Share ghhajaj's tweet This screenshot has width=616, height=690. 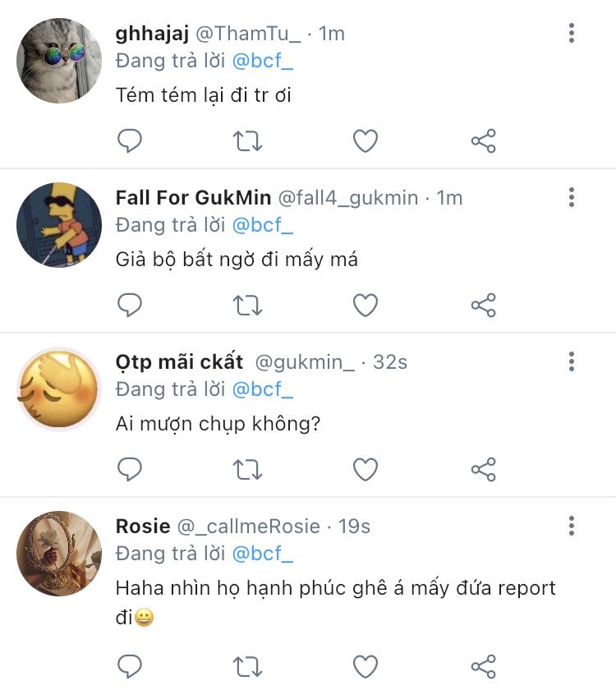click(484, 141)
